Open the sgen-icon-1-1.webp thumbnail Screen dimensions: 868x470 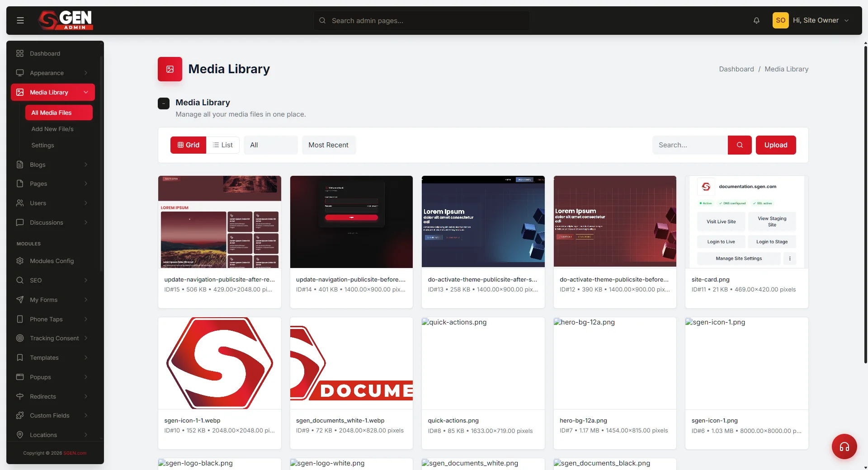(220, 363)
